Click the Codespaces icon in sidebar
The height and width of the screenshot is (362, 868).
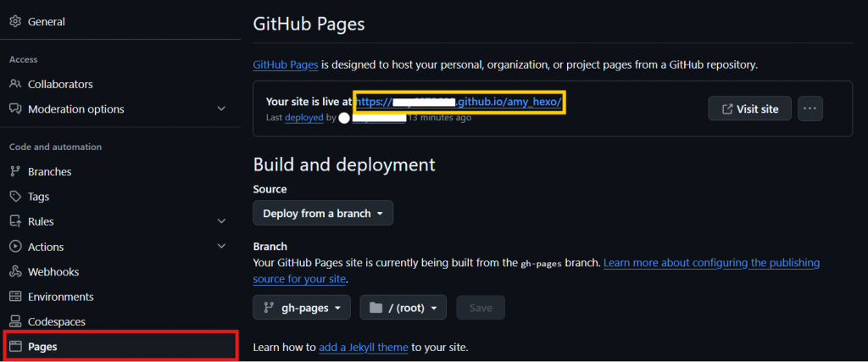tap(15, 321)
